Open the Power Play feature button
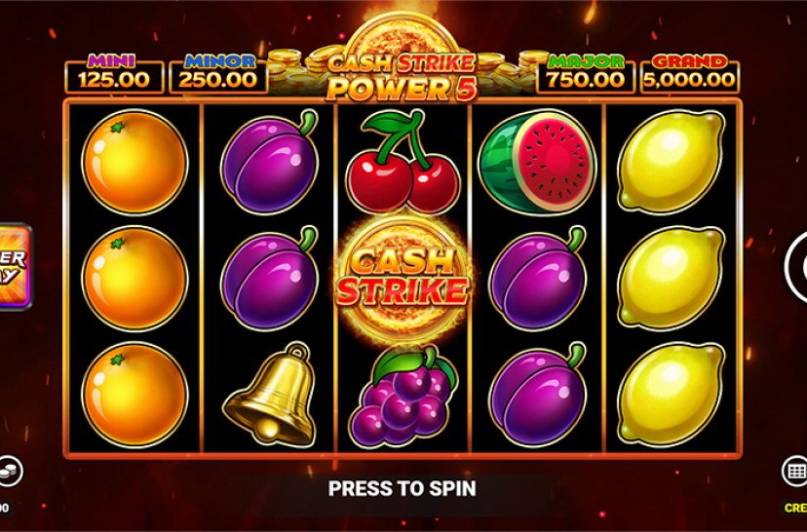This screenshot has width=807, height=532. (16, 267)
